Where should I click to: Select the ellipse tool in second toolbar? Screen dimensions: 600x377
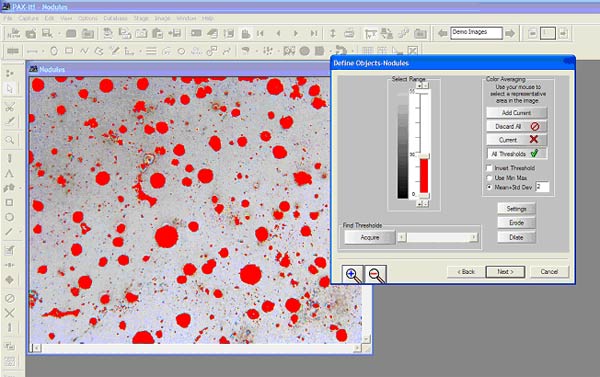click(x=54, y=51)
